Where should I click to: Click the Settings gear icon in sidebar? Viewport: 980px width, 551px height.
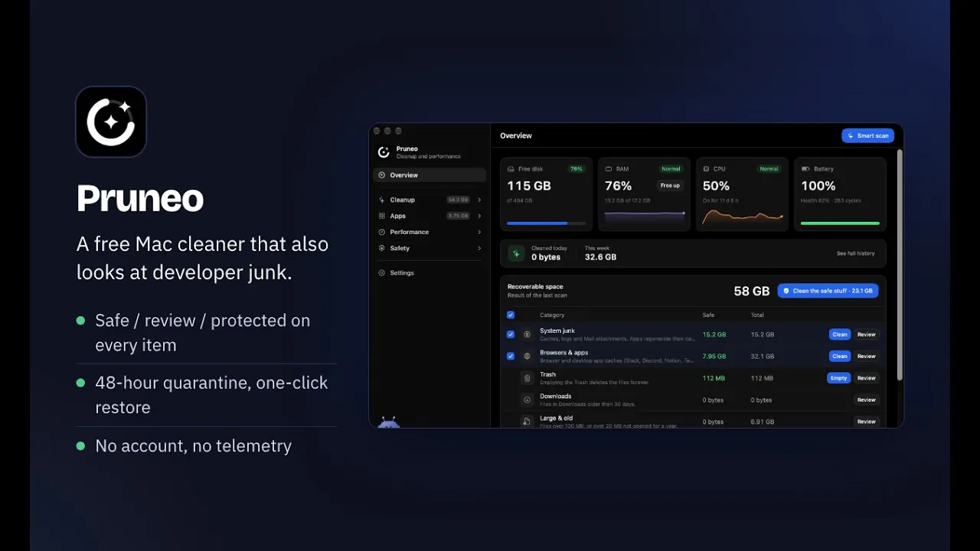point(382,272)
